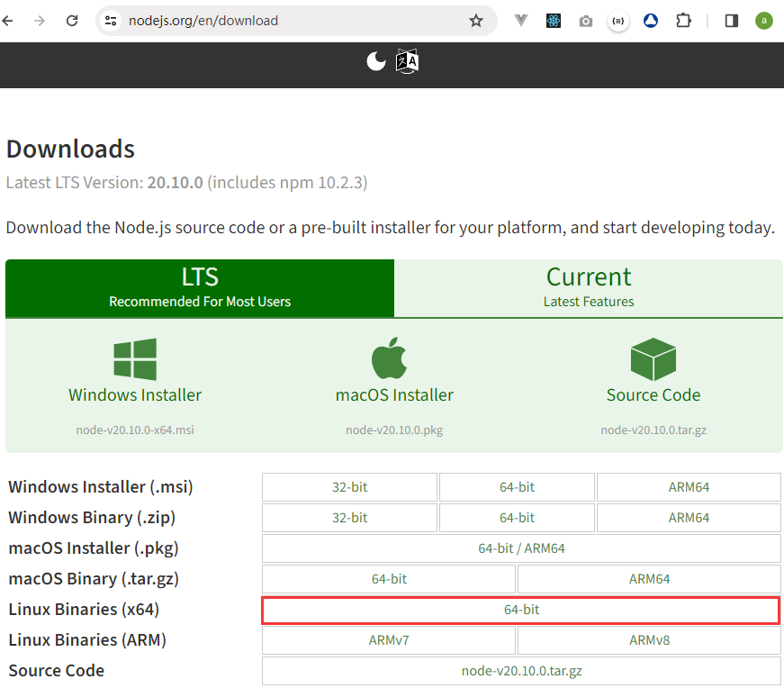Download macOS Installer (.pkg) 64-bit / ARM64
Image resolution: width=784 pixels, height=688 pixels.
pos(521,548)
